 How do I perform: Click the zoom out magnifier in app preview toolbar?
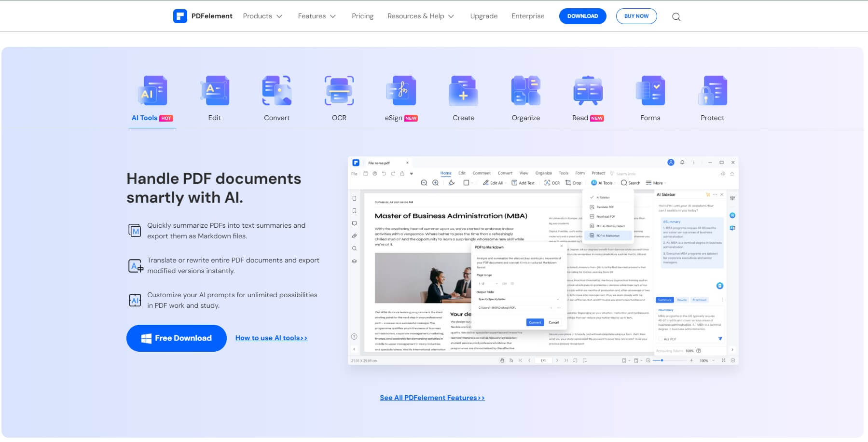(x=424, y=183)
